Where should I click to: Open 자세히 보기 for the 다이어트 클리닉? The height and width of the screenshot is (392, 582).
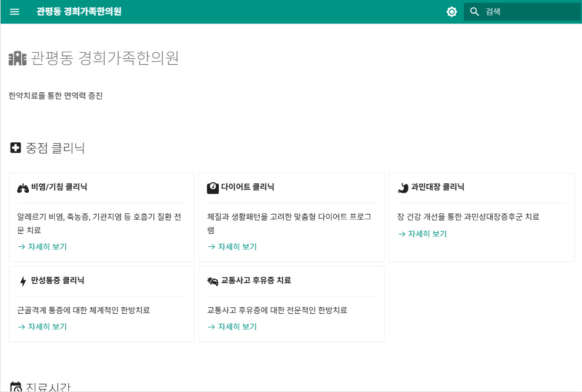tap(232, 247)
